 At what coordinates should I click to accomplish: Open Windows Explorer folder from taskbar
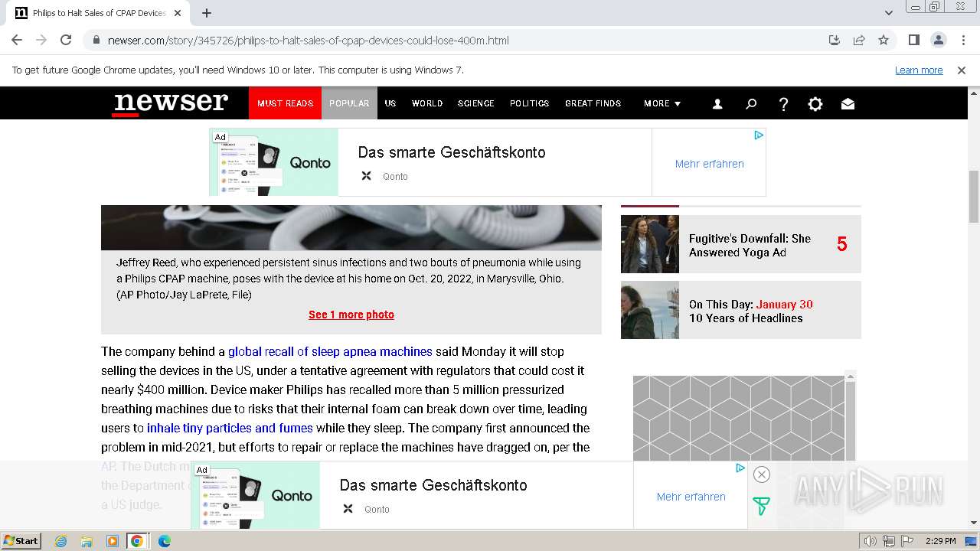pyautogui.click(x=87, y=541)
